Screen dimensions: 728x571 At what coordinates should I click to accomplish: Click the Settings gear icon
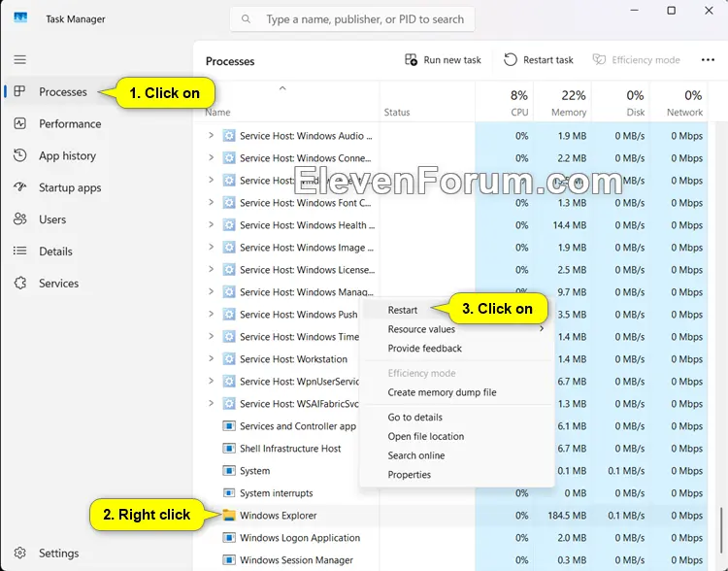pyautogui.click(x=20, y=553)
